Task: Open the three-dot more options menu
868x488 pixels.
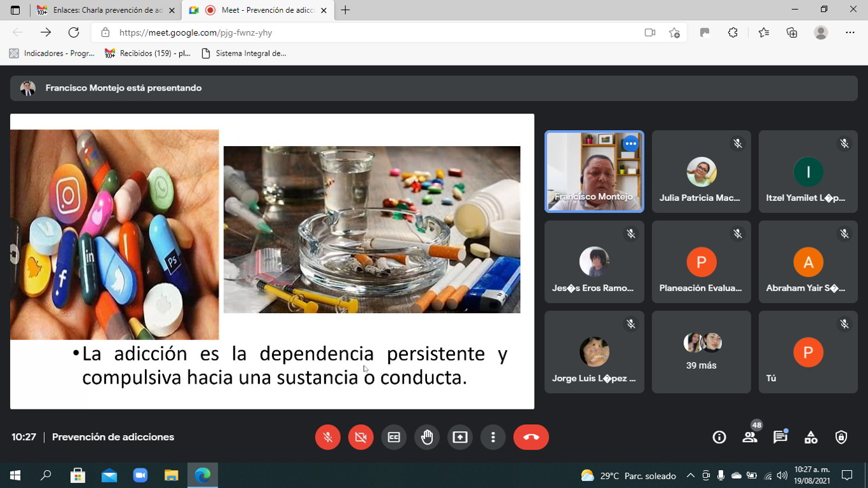Action: (493, 437)
